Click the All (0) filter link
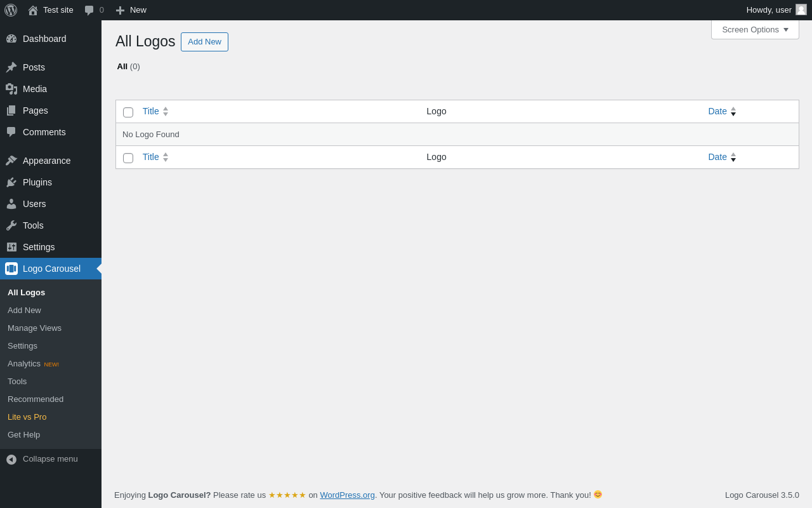 [x=128, y=66]
